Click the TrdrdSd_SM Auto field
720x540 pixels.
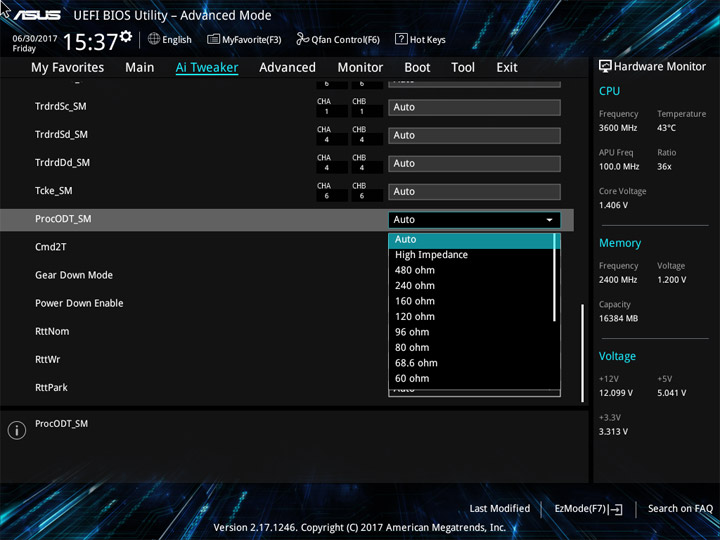point(474,135)
